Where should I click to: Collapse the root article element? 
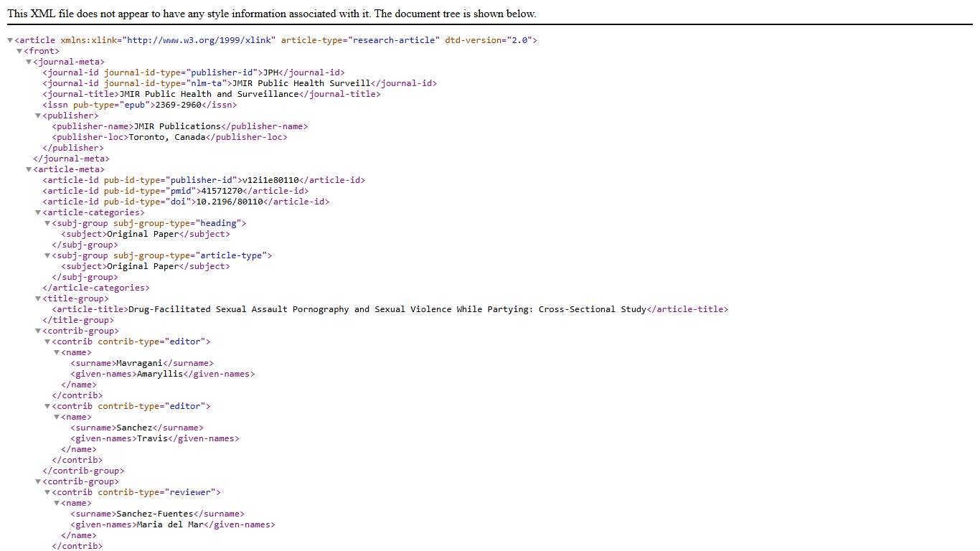(x=10, y=41)
